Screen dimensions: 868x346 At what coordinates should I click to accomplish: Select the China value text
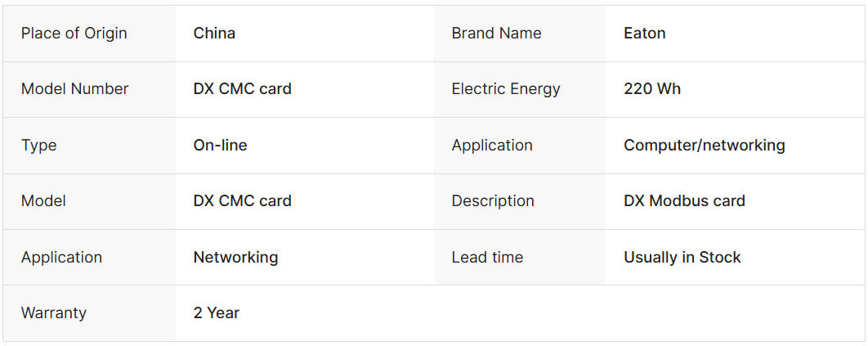point(214,34)
